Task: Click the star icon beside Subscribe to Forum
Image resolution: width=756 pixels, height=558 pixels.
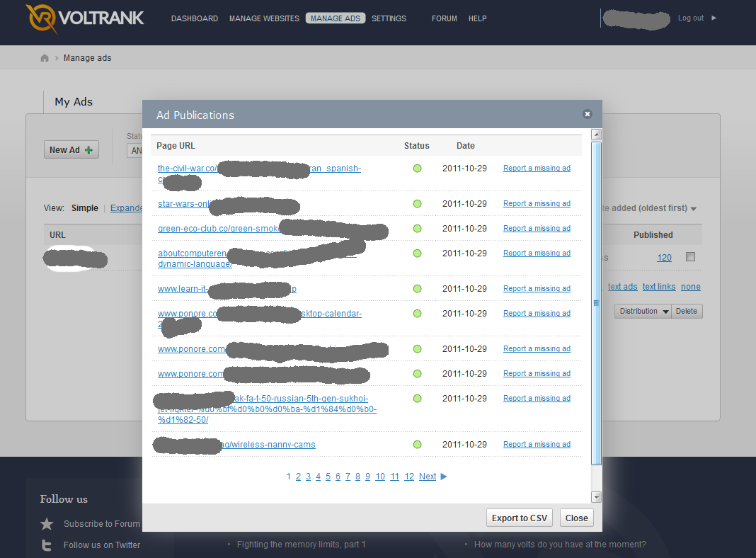Action: coord(47,524)
